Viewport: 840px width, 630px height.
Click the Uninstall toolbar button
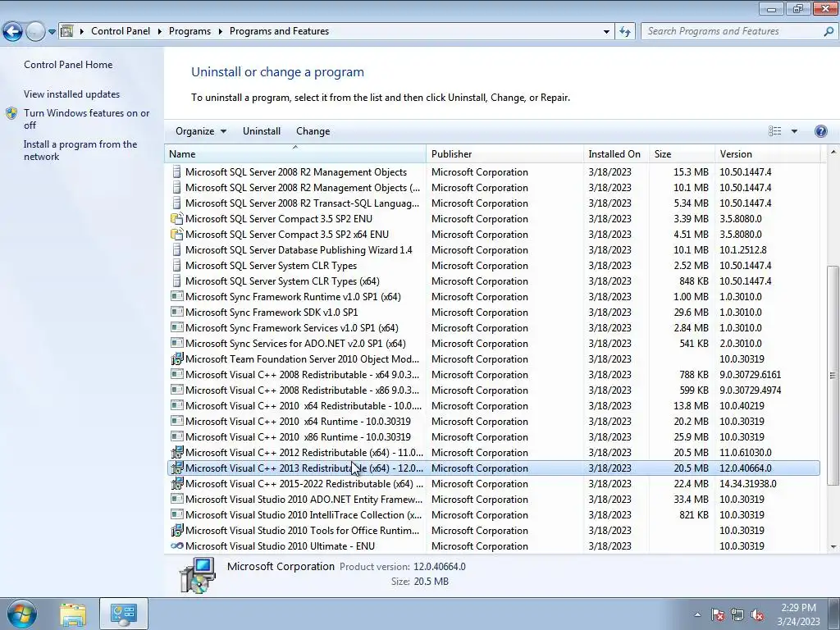click(x=262, y=131)
